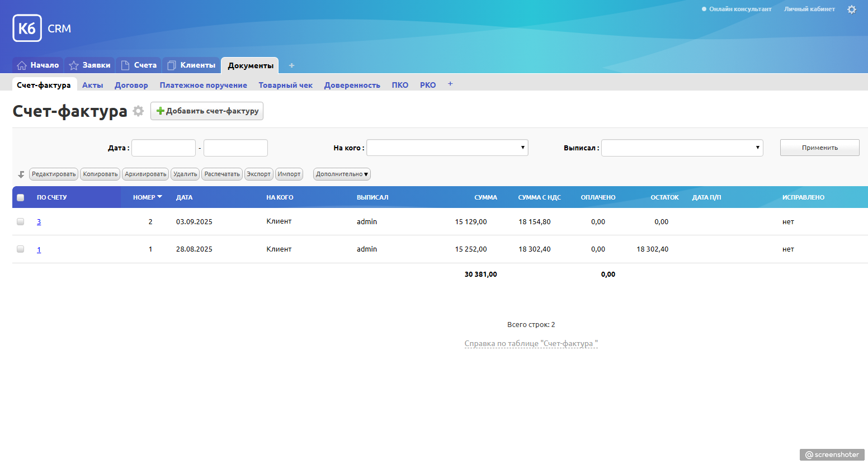The width and height of the screenshot is (868, 464).
Task: Click gear icon beside Счет-фактура heading
Action: [138, 111]
